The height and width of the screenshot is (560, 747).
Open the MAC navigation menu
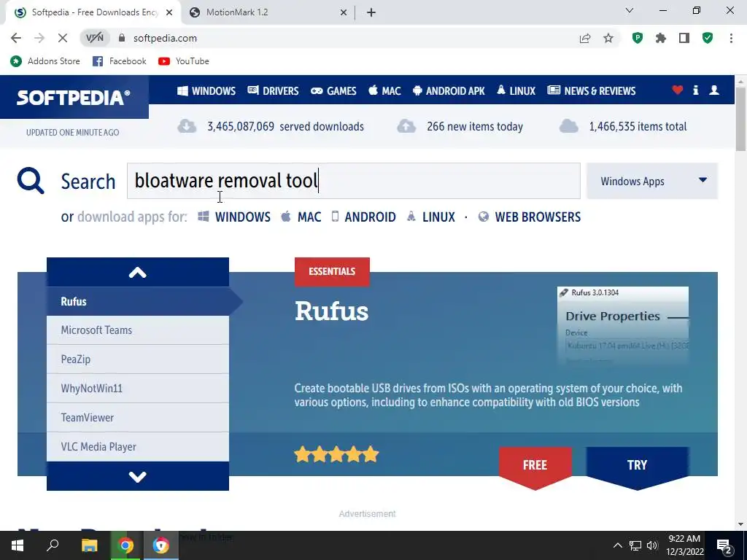point(385,90)
